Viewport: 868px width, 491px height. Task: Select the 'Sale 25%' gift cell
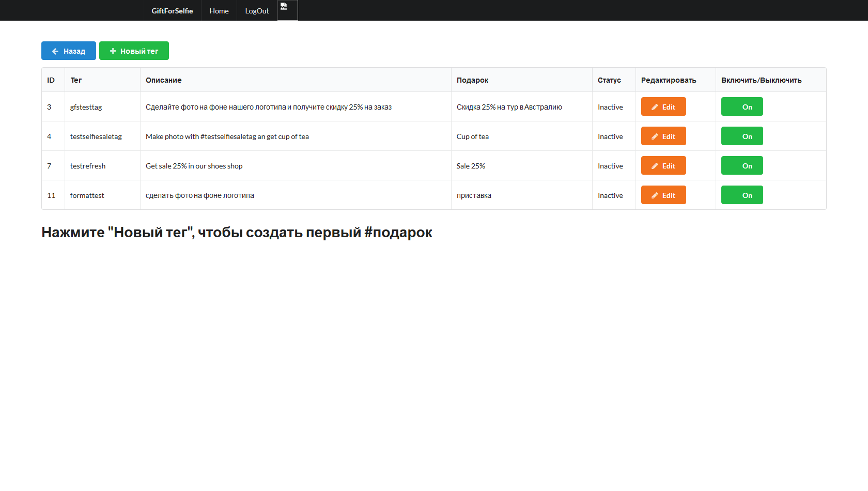[522, 166]
